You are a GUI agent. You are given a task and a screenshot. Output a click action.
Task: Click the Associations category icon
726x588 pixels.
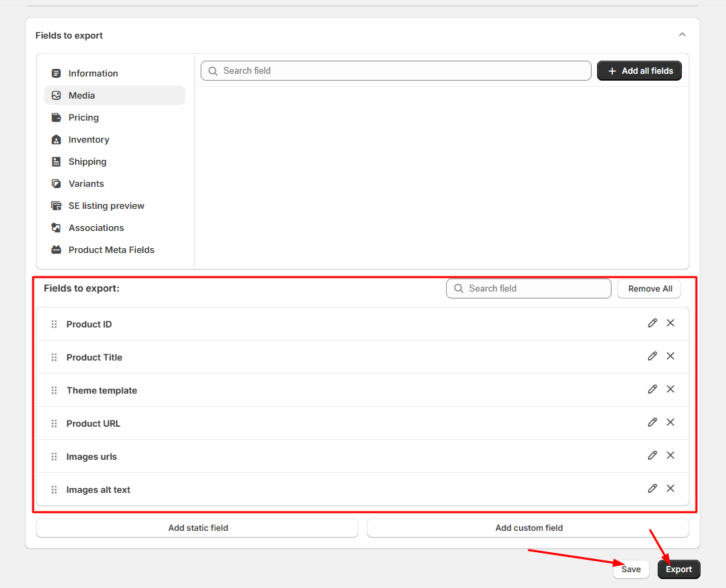[x=56, y=227]
